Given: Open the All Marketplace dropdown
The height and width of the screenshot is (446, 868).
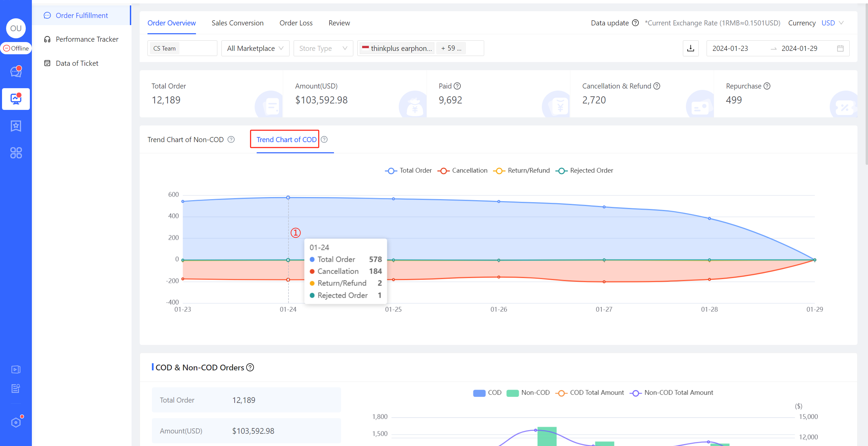Looking at the screenshot, I should pyautogui.click(x=255, y=48).
